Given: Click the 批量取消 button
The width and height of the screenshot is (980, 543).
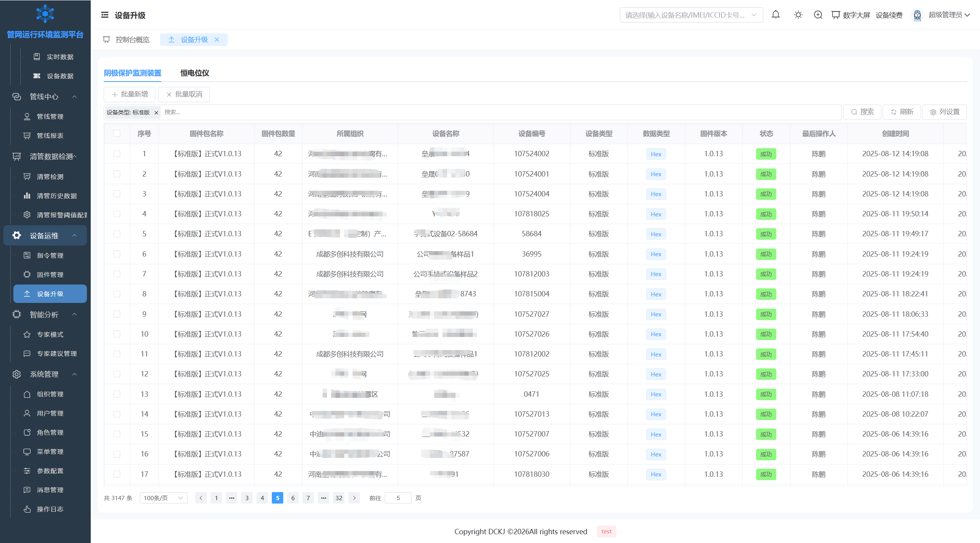Looking at the screenshot, I should [x=184, y=94].
